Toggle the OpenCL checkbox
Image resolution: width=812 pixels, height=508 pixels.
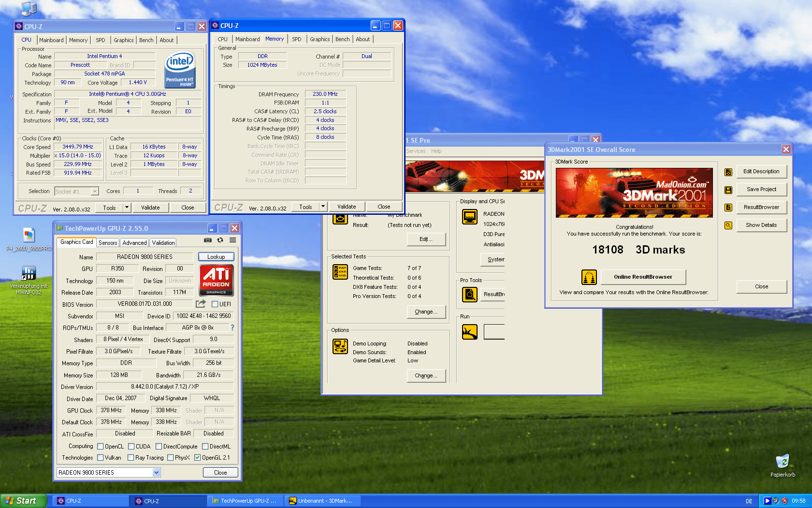pos(101,446)
